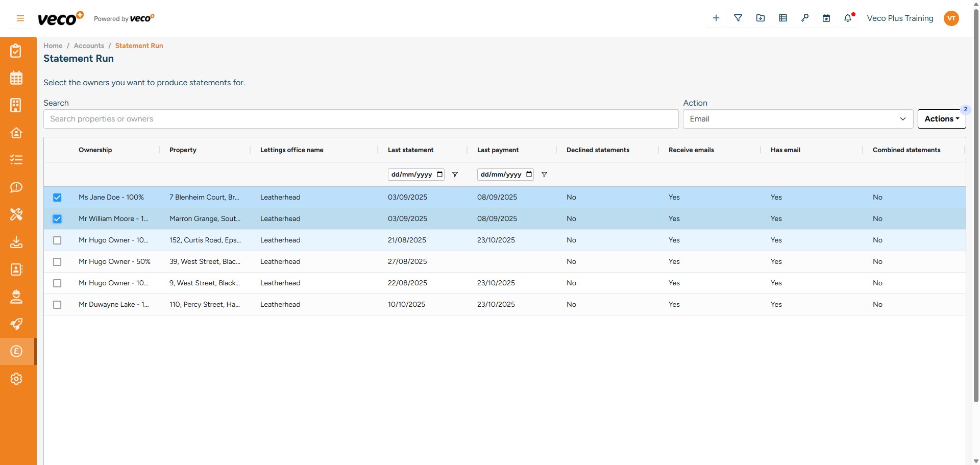980x465 pixels.
Task: Open the maintenance tools icon in the sidebar
Action: 16,214
